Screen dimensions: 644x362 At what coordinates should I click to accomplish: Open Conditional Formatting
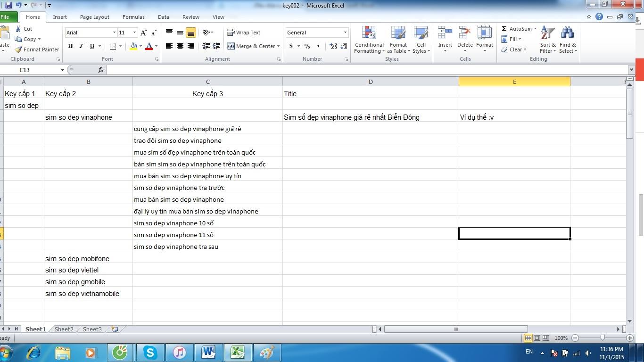click(369, 40)
